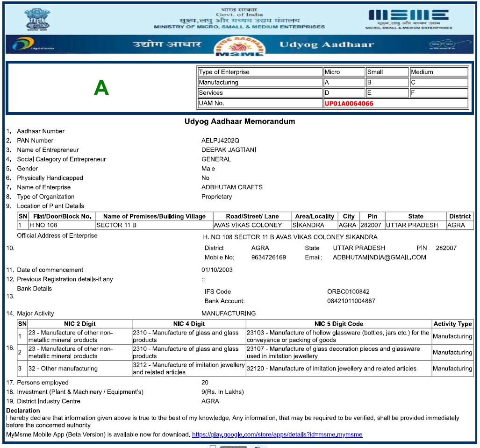
Task: Click the red UAM number UP01A0064066
Action: (x=349, y=103)
